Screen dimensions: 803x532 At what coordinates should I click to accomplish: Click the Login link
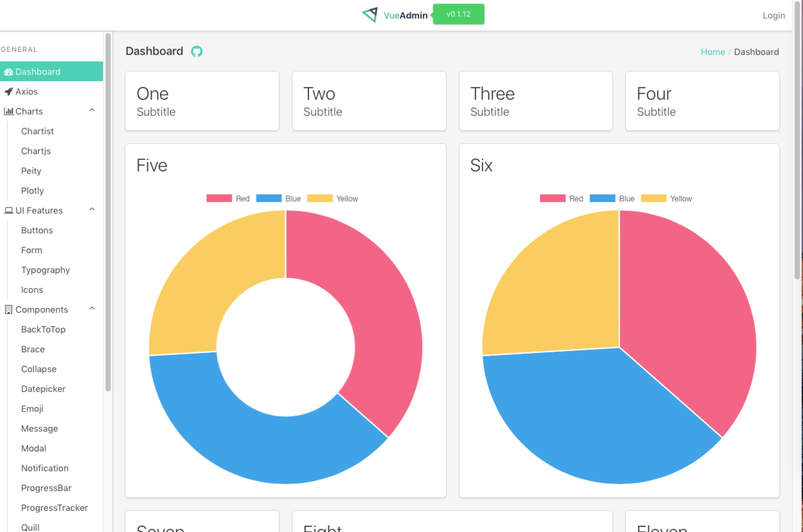[774, 16]
